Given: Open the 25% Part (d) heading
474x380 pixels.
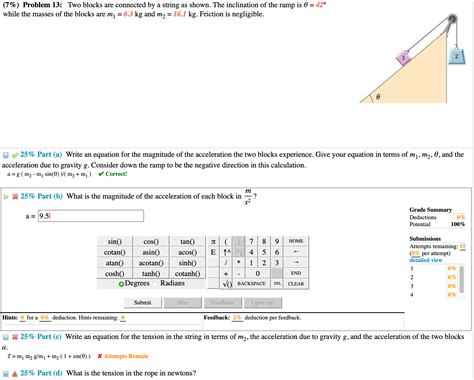Looking at the screenshot, I should (41, 373).
